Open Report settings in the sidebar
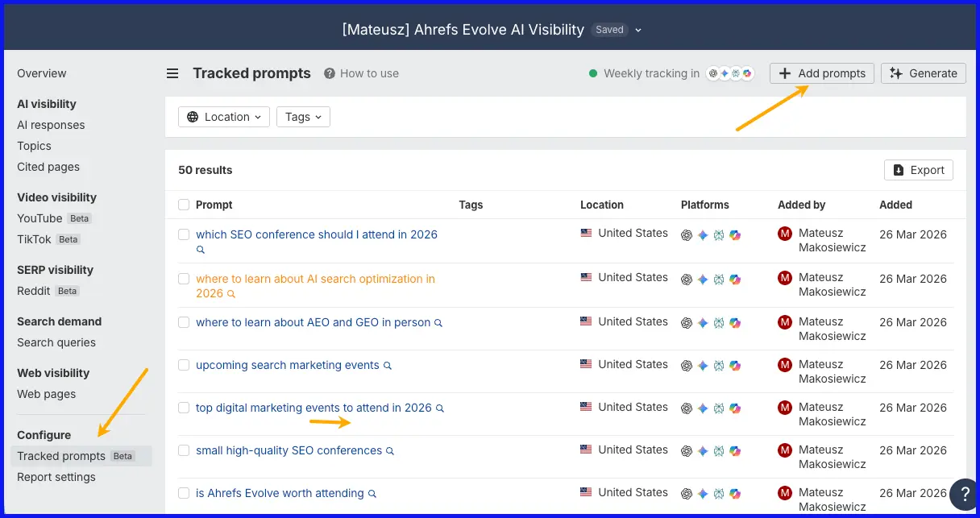The image size is (980, 518). (56, 477)
